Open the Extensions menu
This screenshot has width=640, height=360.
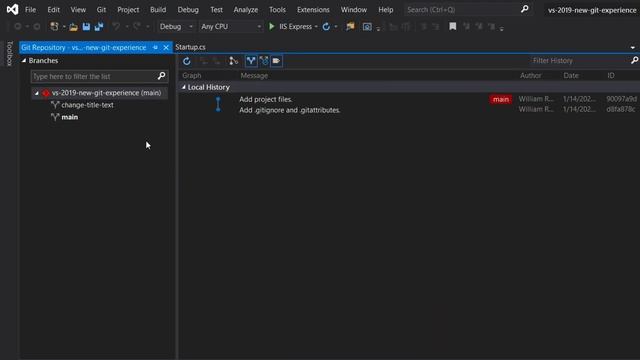point(313,9)
